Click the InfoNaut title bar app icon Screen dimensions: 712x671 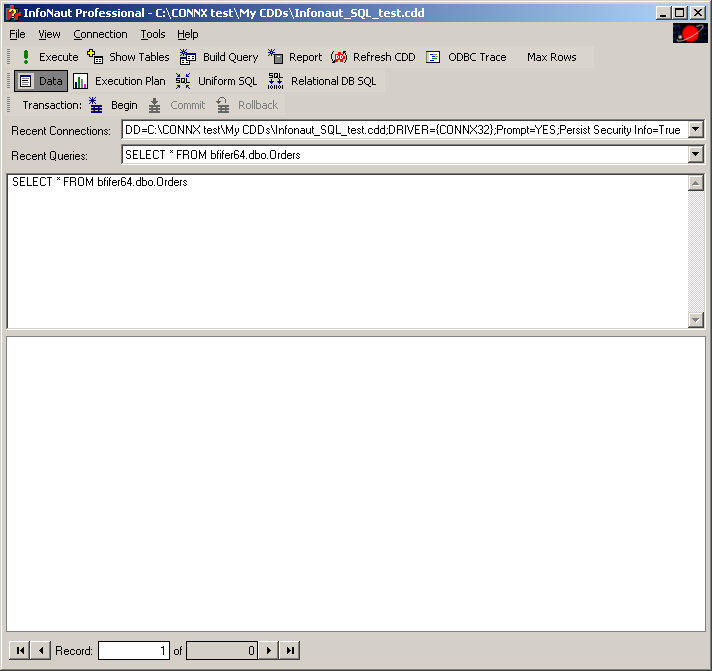[14, 13]
